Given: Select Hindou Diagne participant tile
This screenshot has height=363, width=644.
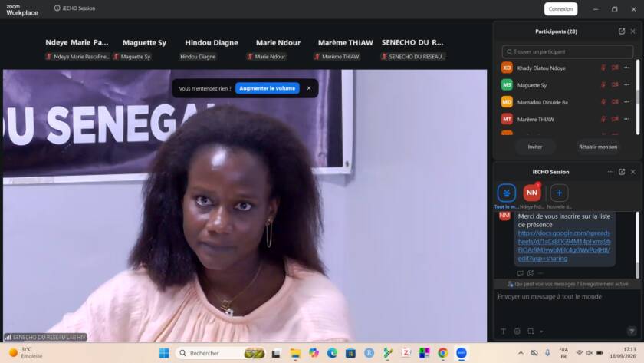Looking at the screenshot, I should pos(211,49).
